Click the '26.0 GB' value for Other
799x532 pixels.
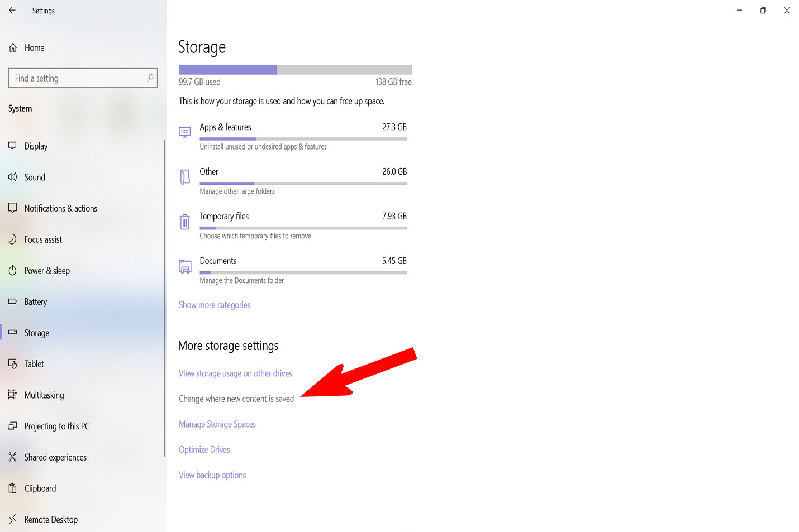(x=394, y=172)
